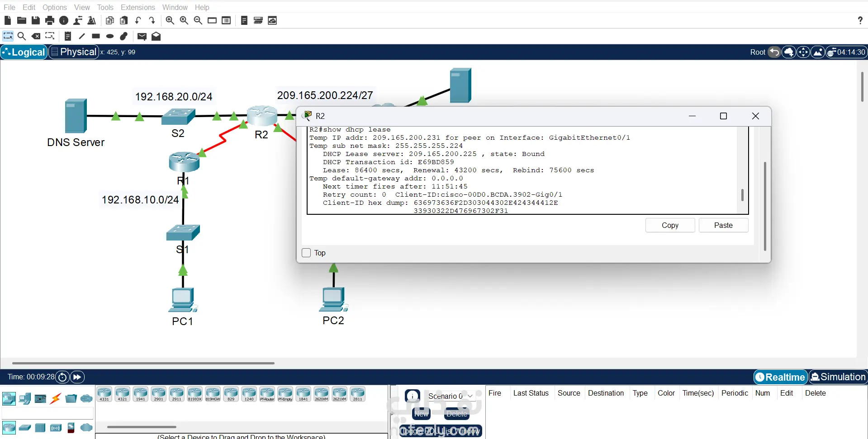The image size is (868, 439).
Task: Activate the Delete tool in toolbar
Action: tap(36, 36)
